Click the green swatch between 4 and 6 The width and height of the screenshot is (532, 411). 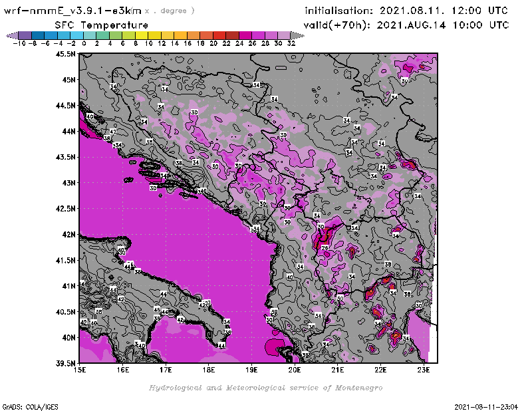(x=116, y=35)
